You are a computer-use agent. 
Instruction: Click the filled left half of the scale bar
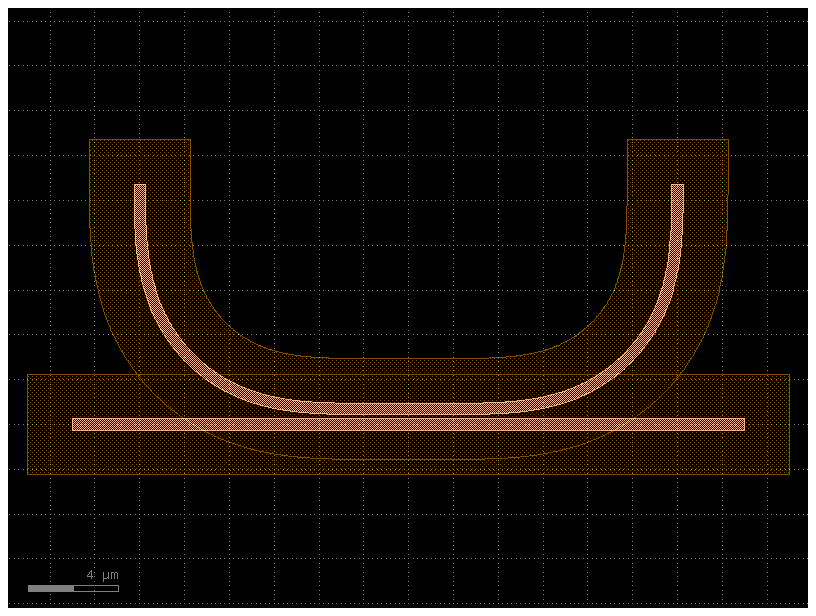point(50,588)
